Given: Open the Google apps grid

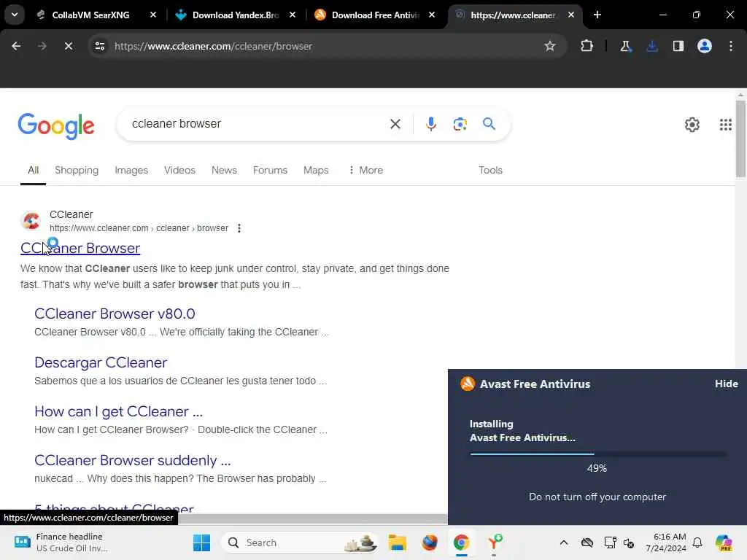Looking at the screenshot, I should pyautogui.click(x=726, y=125).
